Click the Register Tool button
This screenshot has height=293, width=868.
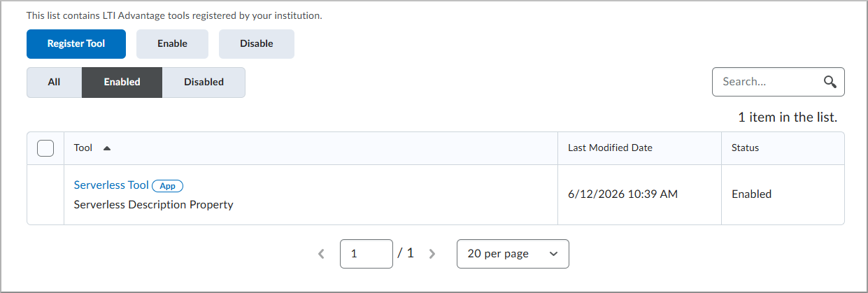tap(76, 43)
